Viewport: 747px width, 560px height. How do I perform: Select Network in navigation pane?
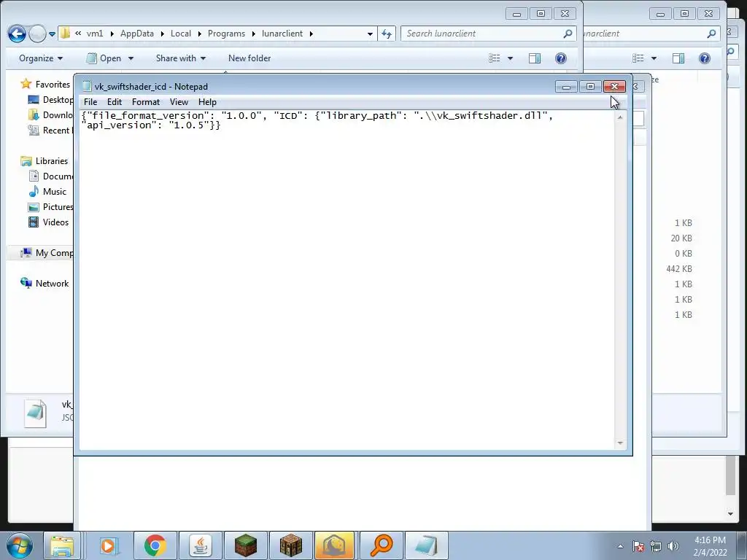coord(44,284)
